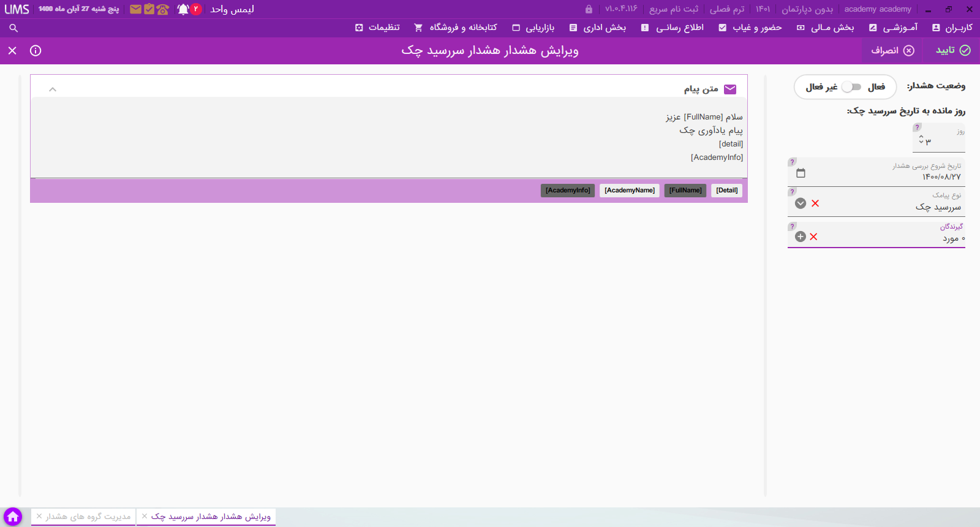
Task: Add recipients with plus icon
Action: [800, 237]
